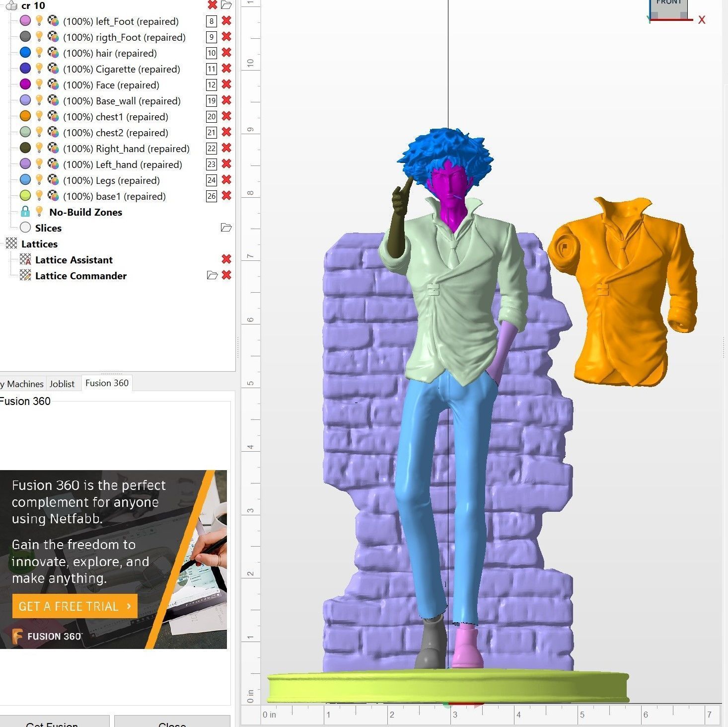
Task: Select the Lattices tree node
Action: (x=39, y=244)
